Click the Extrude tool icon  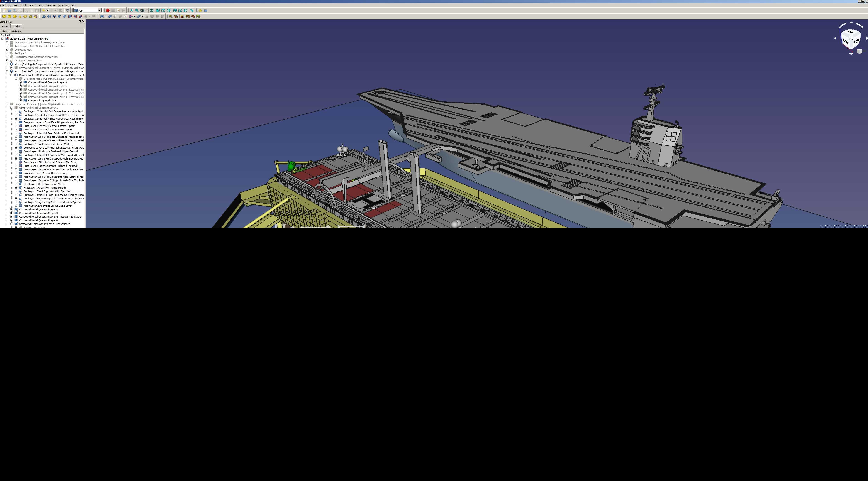[44, 16]
